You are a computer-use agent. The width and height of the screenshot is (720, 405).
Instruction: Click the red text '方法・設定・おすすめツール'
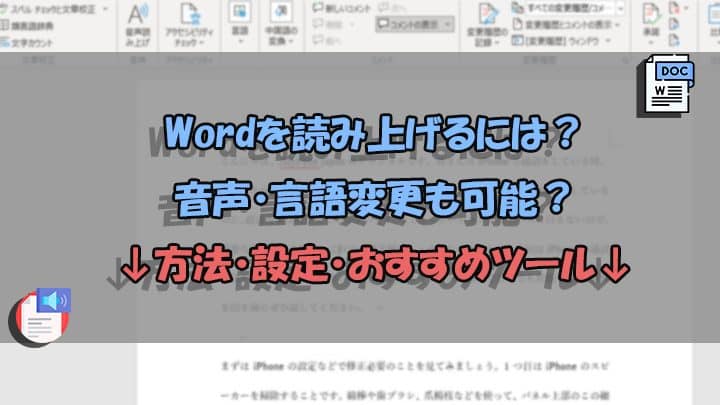tap(374, 264)
